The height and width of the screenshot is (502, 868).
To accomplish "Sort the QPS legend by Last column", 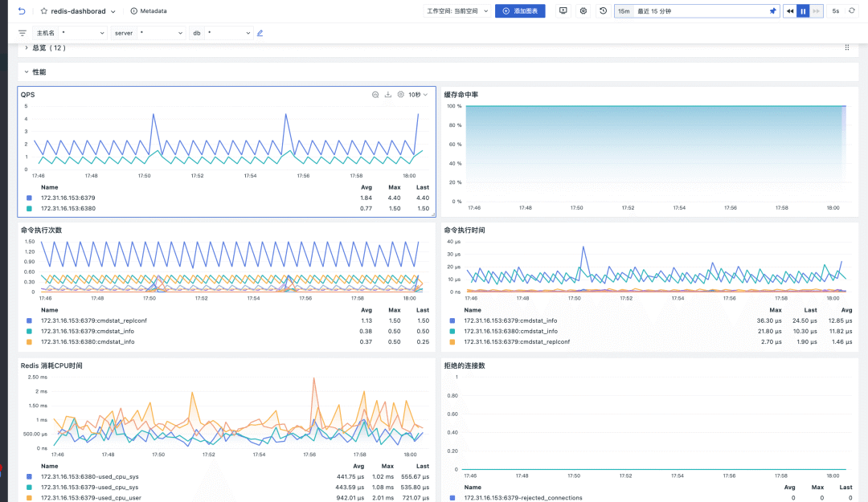I will point(423,188).
